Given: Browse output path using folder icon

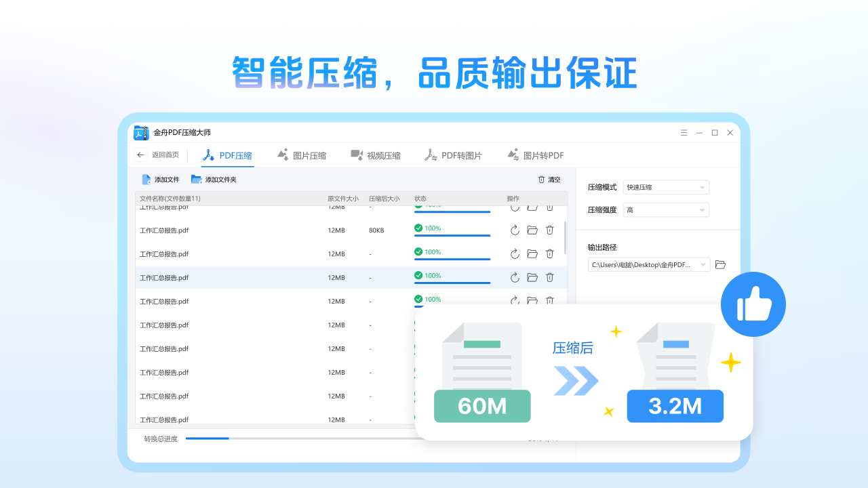Looking at the screenshot, I should pos(720,264).
